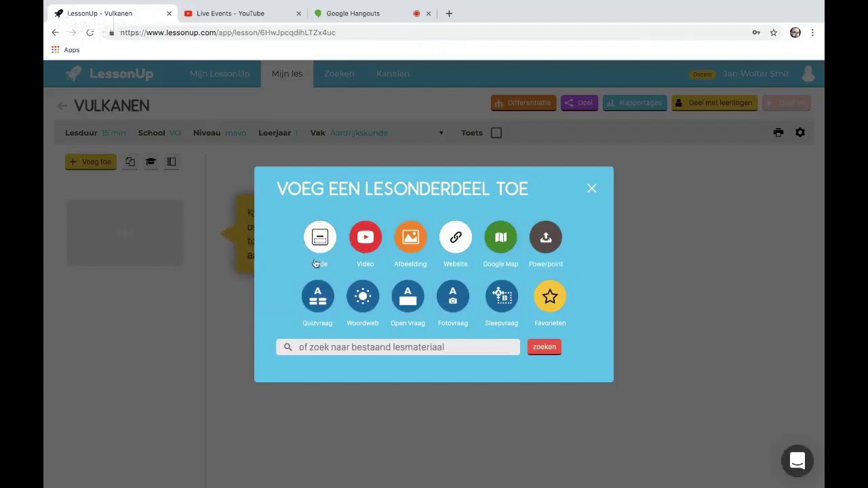Viewport: 868px width, 488px height.
Task: Click the School value VO
Action: pyautogui.click(x=175, y=133)
